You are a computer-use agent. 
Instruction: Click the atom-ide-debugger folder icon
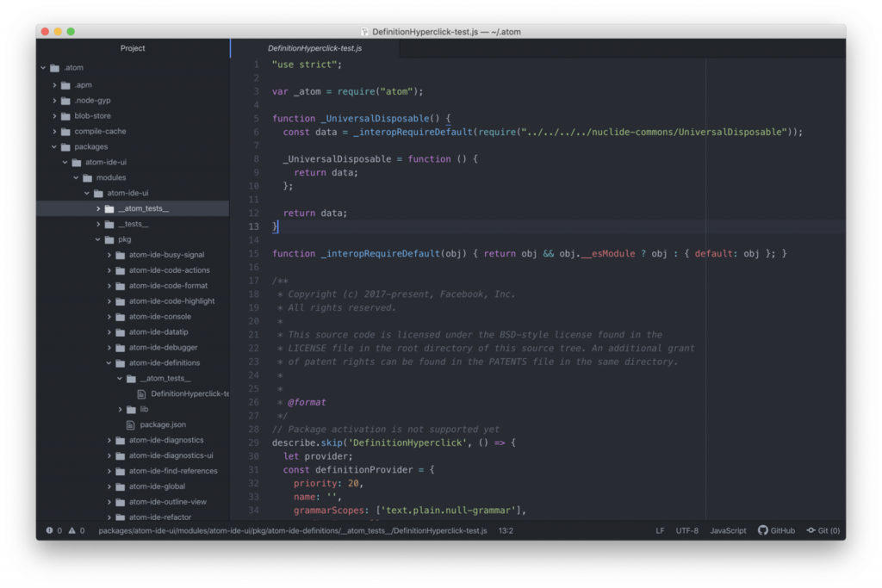(x=120, y=347)
